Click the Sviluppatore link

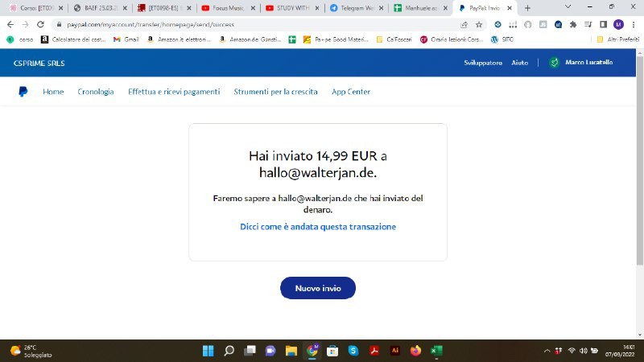pos(483,63)
